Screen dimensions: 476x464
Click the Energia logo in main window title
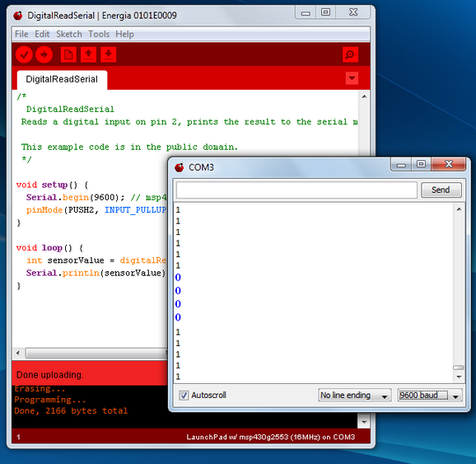pos(18,16)
